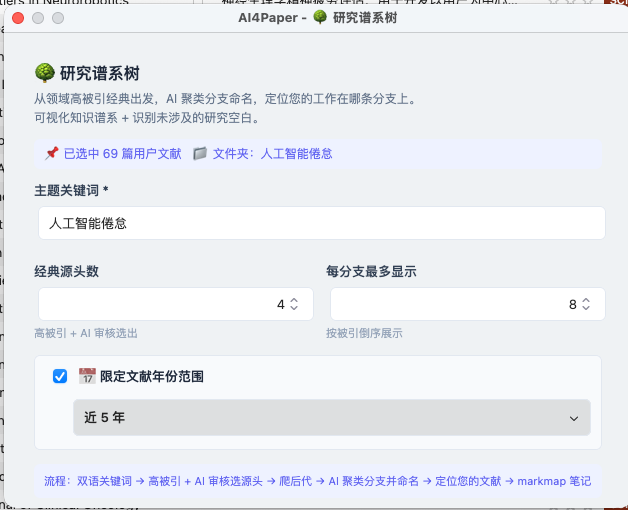The height and width of the screenshot is (510, 628).
Task: Click the stepper arrows of 经典源头数
Action: (294, 304)
